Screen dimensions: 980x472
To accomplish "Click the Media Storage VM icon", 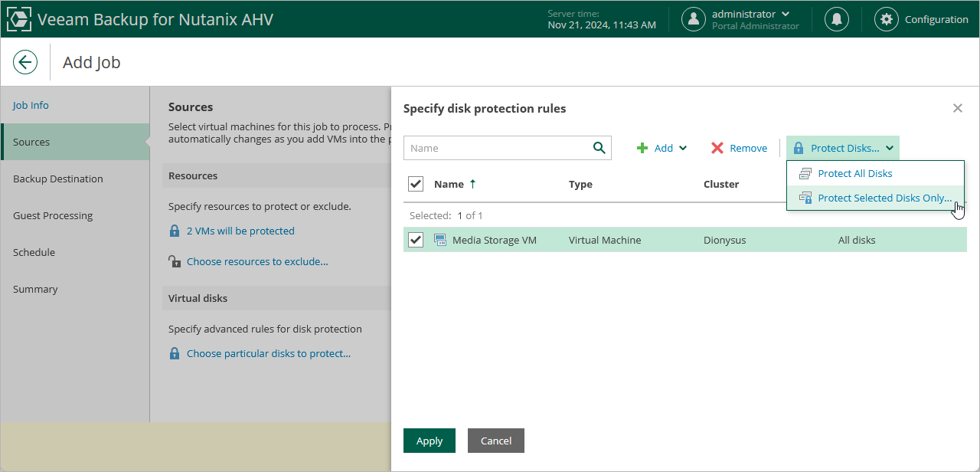I will 440,240.
